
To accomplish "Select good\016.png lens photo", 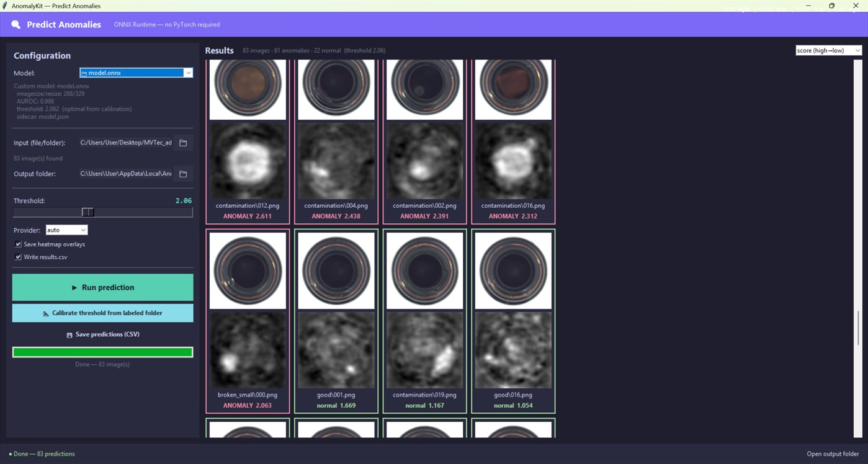I will click(x=513, y=270).
